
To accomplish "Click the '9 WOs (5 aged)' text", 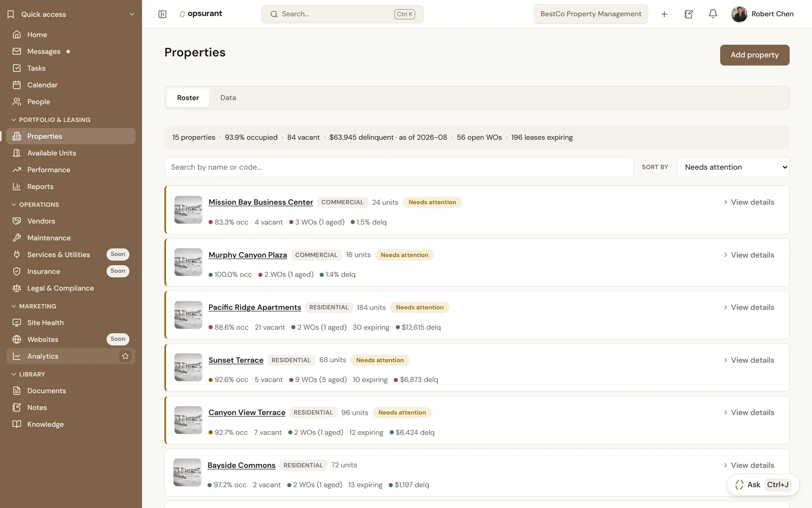I will point(321,379).
